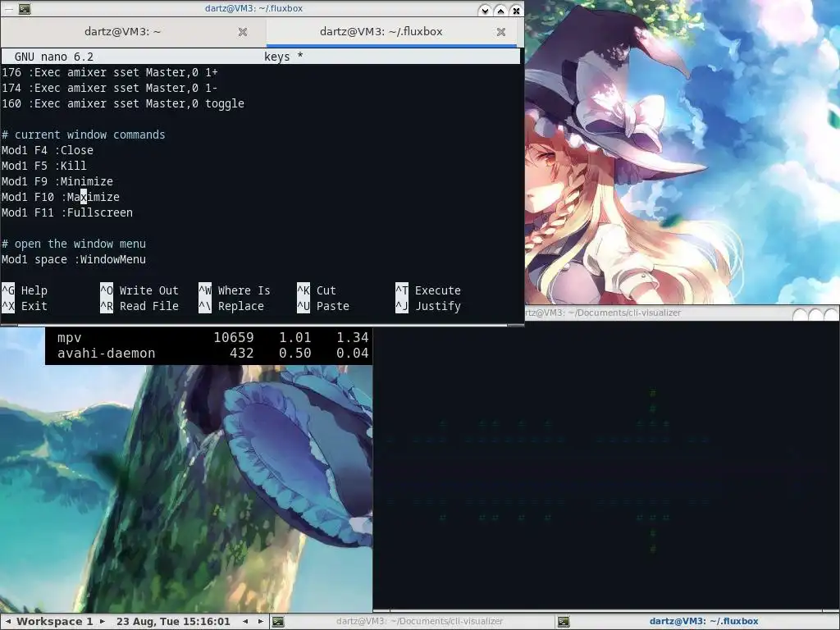This screenshot has height=630, width=840.
Task: Click the line '176 :Exec amixer sset Master,0 1+'
Action: tap(110, 72)
